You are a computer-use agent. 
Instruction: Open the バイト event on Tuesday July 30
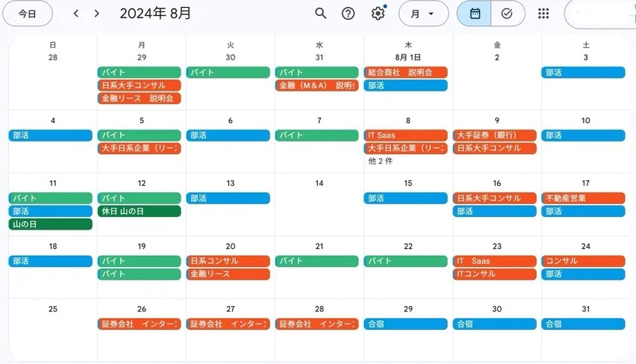(x=228, y=72)
